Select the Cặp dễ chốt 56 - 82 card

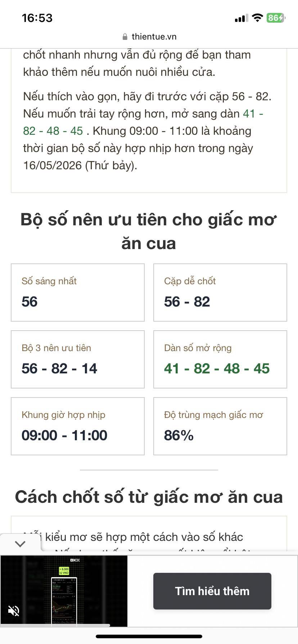coord(220,293)
